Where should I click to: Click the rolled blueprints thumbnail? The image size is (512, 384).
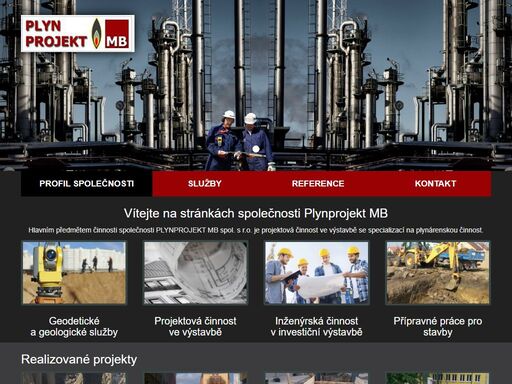[196, 273]
